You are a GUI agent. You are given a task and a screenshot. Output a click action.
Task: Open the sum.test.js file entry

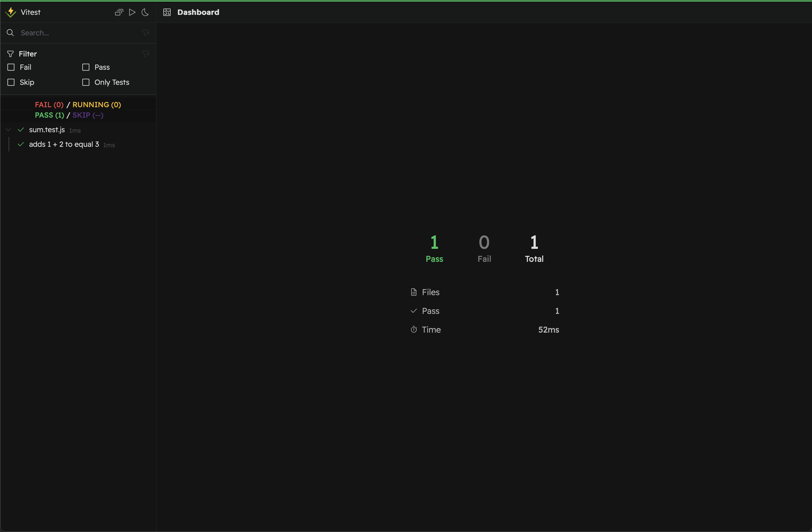click(x=47, y=130)
